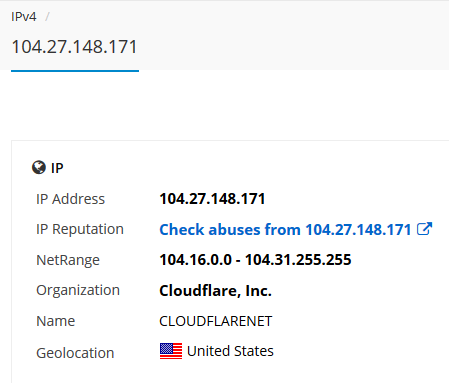Click the United States flag icon
This screenshot has height=383, width=449.
[x=171, y=351]
